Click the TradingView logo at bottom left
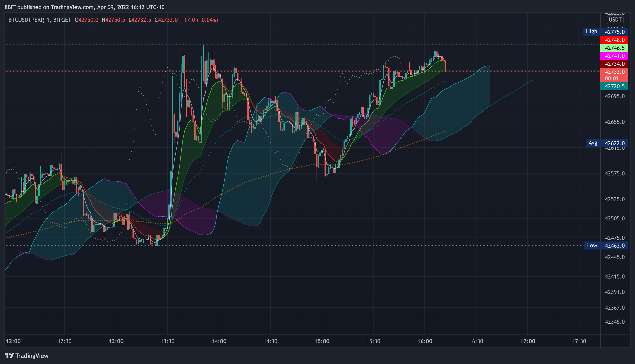The width and height of the screenshot is (635, 364). (x=26, y=356)
